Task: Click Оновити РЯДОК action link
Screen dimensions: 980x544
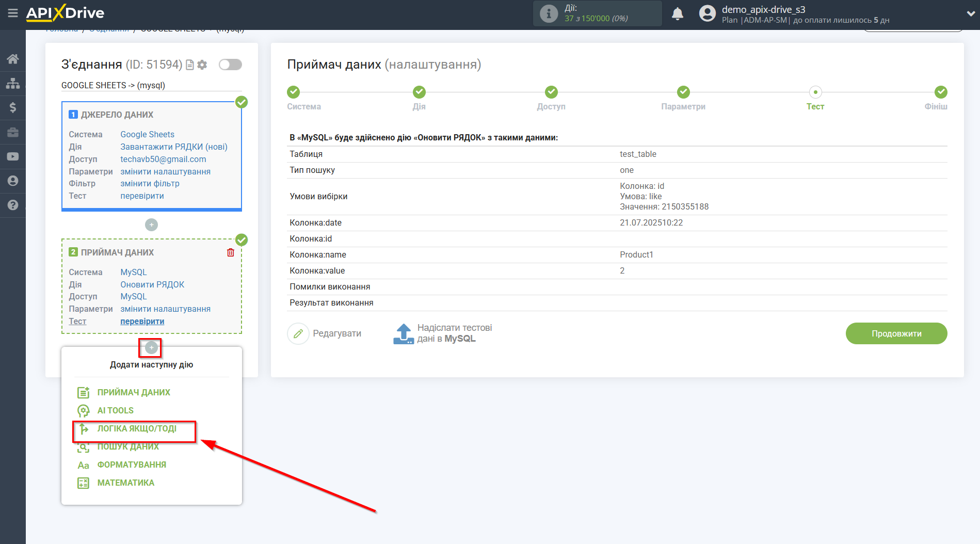Action: [152, 284]
